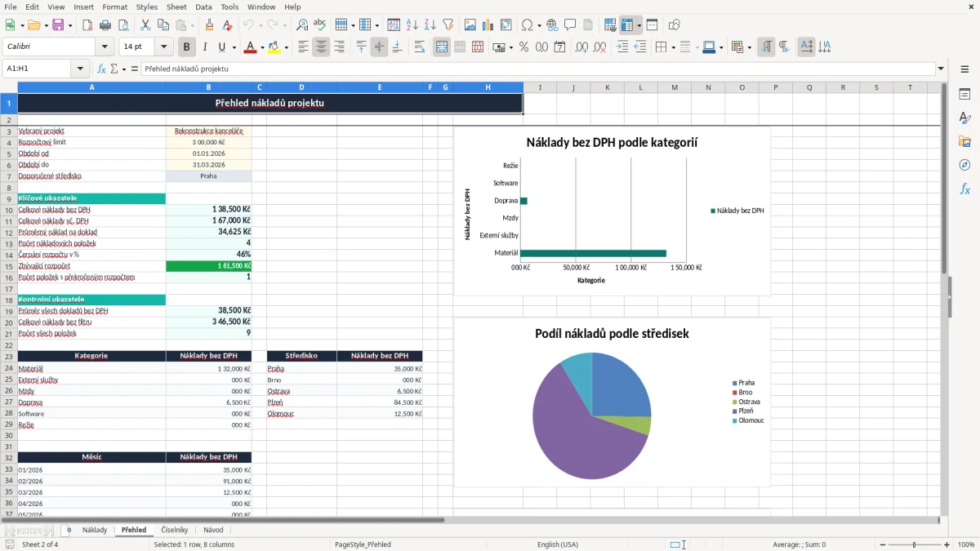Click the 100% zoom level

pyautogui.click(x=966, y=544)
